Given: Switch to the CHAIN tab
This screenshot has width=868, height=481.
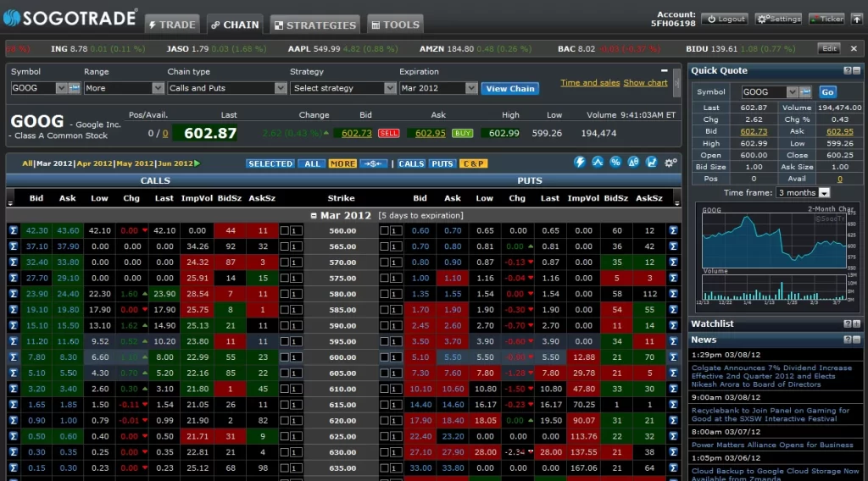Looking at the screenshot, I should (x=236, y=25).
